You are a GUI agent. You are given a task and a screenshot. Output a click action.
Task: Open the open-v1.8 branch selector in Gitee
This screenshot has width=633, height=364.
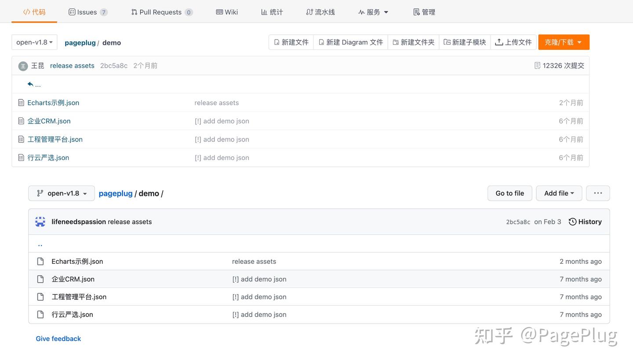tap(34, 42)
